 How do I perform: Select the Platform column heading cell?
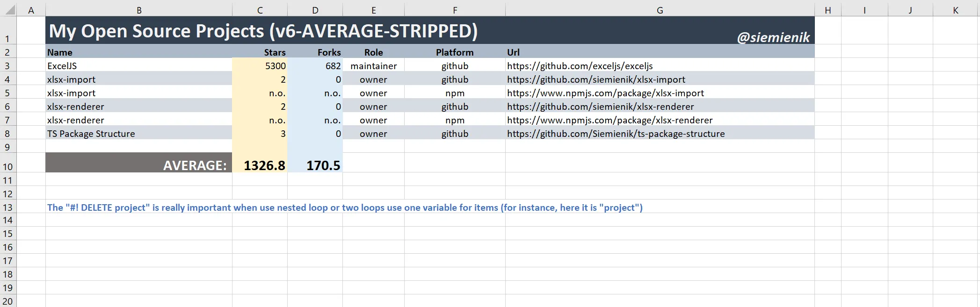coord(455,52)
